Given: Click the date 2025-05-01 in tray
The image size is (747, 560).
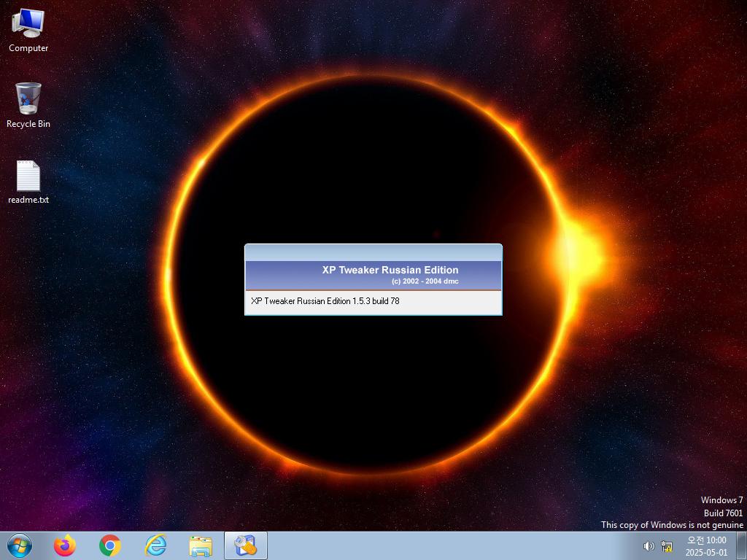Looking at the screenshot, I should 706,553.
